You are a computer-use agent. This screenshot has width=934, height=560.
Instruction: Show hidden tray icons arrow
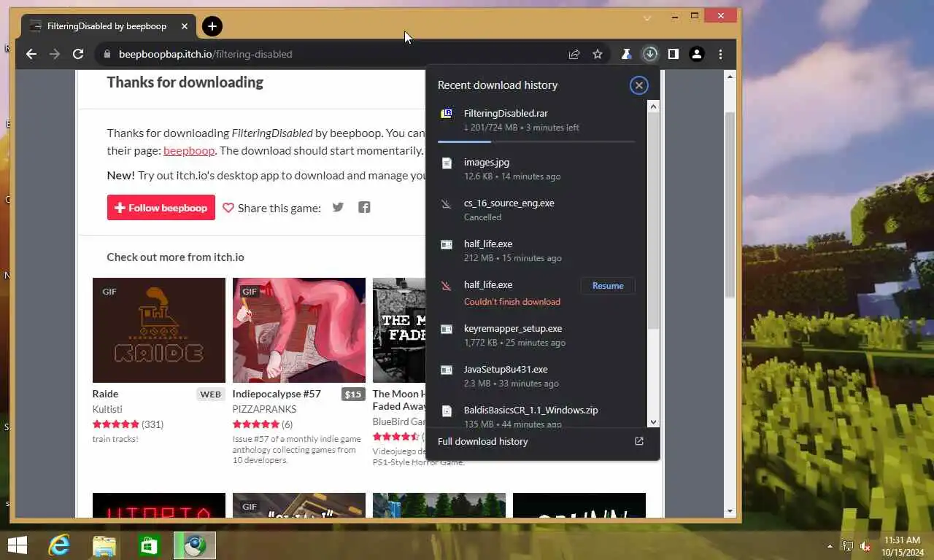coord(830,546)
